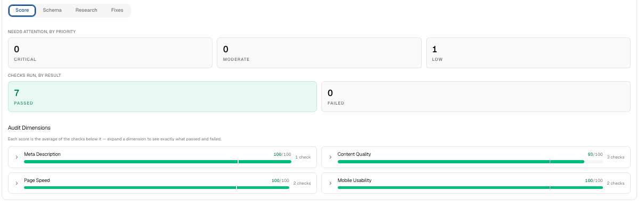Click the Content Quality progress bar
644x206 pixels.
[x=470, y=161]
